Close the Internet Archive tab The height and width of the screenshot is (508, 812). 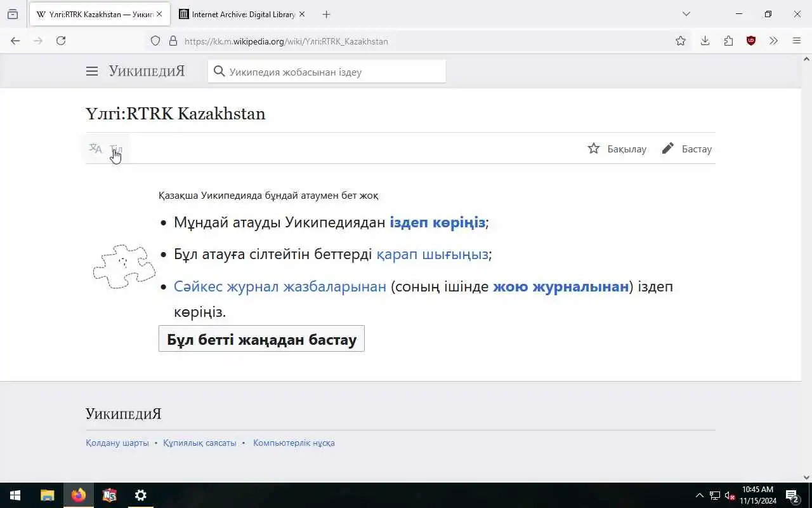(301, 14)
